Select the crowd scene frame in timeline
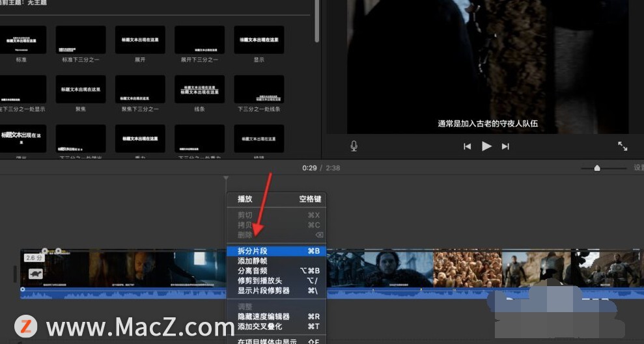 [x=468, y=269]
